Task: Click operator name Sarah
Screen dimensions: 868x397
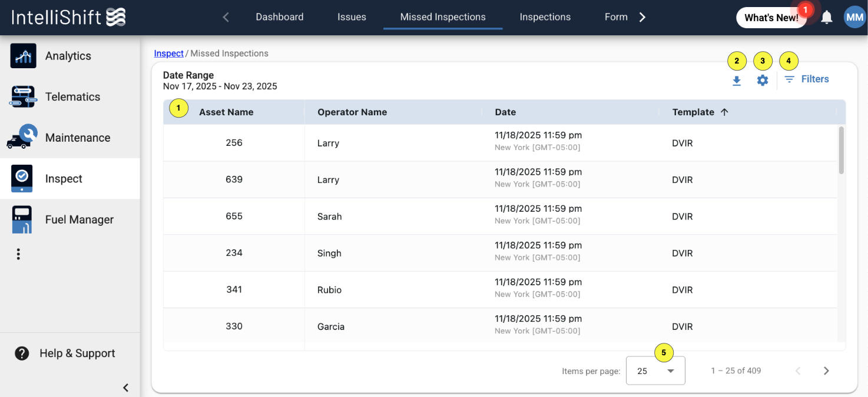Action: click(330, 216)
